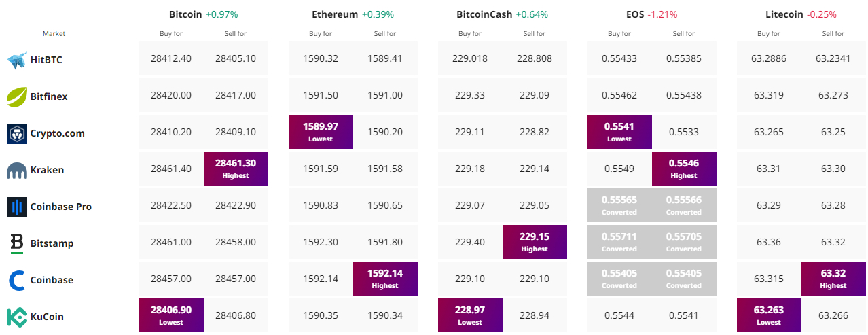The image size is (868, 335).
Task: Click KuCoin's lowest Bitcoin buy price 28406.90
Action: pyautogui.click(x=171, y=315)
